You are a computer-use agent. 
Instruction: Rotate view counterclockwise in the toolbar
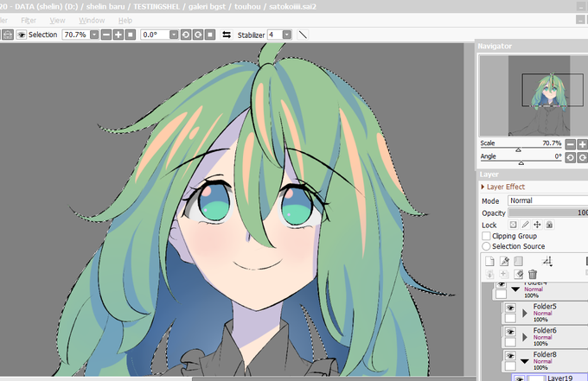[x=186, y=35]
